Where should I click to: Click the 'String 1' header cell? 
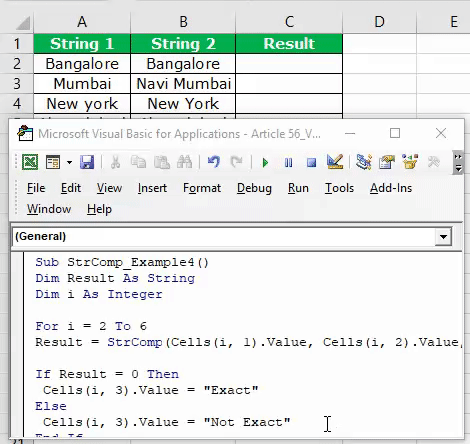[x=82, y=44]
